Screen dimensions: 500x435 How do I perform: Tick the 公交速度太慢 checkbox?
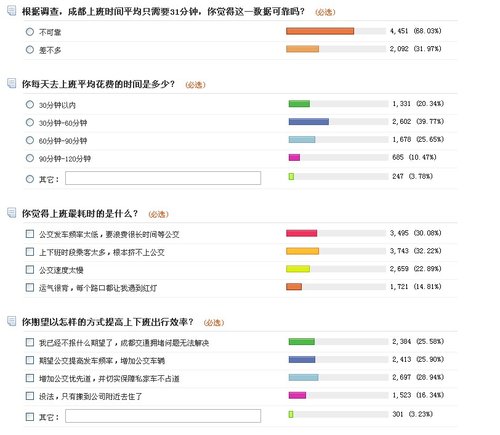(x=30, y=269)
